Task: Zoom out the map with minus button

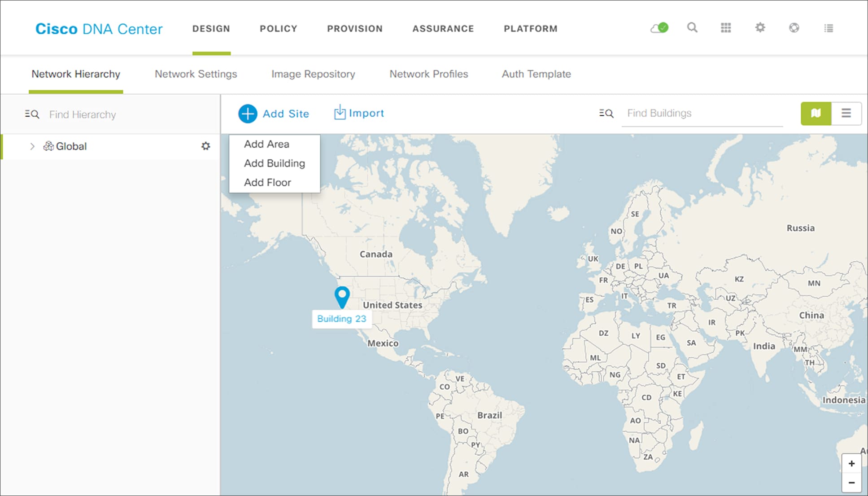Action: [x=851, y=483]
